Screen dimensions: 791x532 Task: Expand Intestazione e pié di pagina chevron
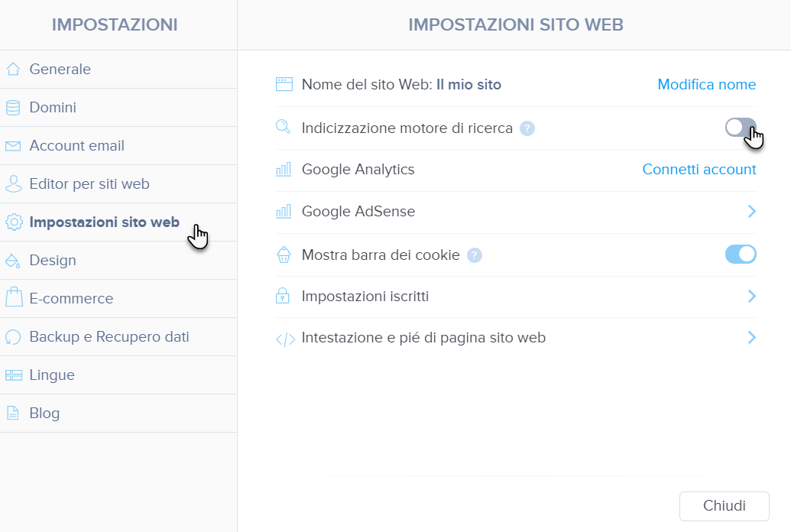pyautogui.click(x=752, y=337)
